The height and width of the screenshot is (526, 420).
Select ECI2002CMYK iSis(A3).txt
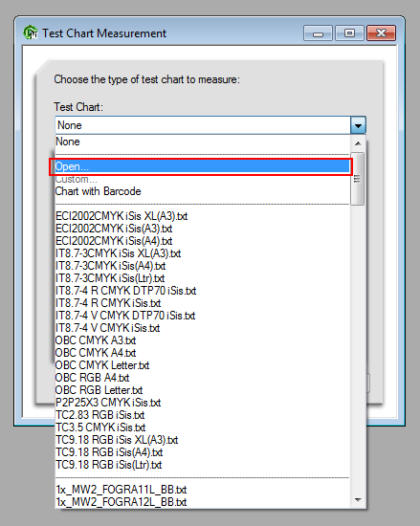click(x=202, y=229)
